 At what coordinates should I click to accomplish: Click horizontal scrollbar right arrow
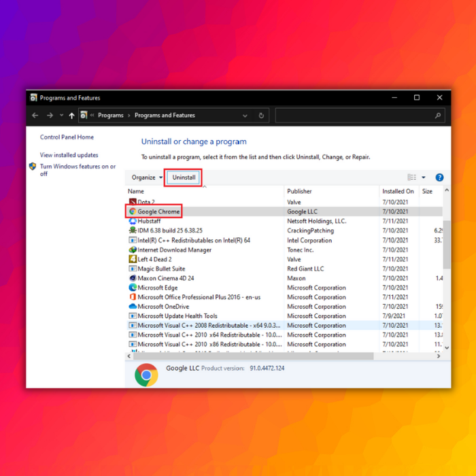coord(439,356)
